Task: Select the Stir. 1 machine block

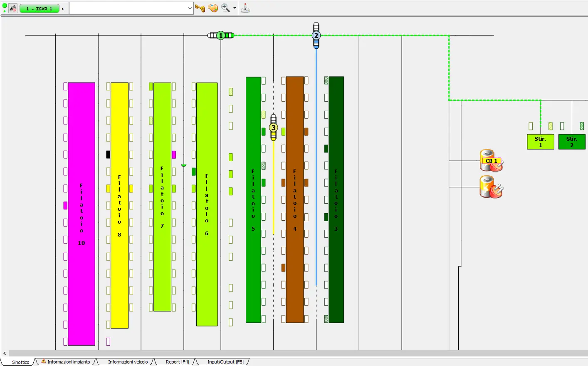Action: [541, 142]
